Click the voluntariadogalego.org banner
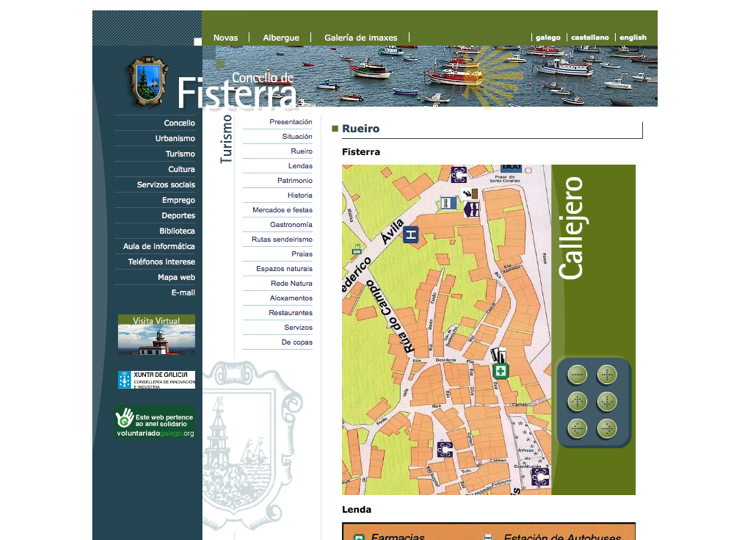The image size is (750, 540). 155,422
